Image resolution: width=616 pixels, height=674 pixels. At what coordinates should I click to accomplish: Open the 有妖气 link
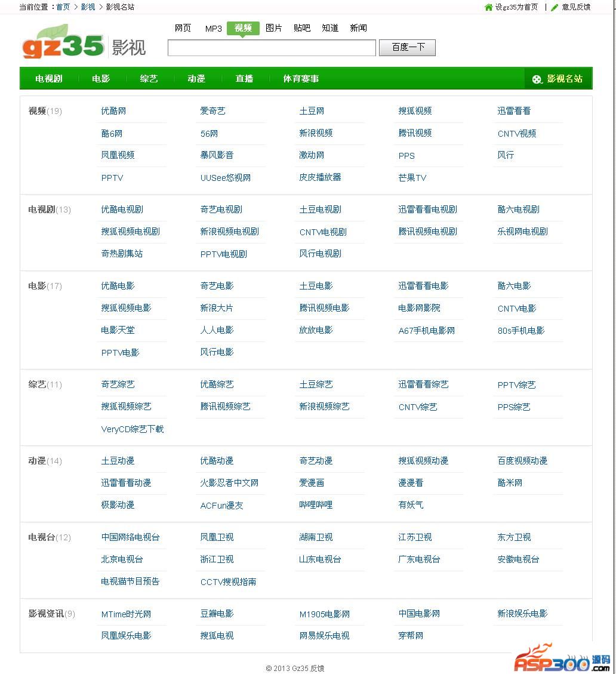411,505
